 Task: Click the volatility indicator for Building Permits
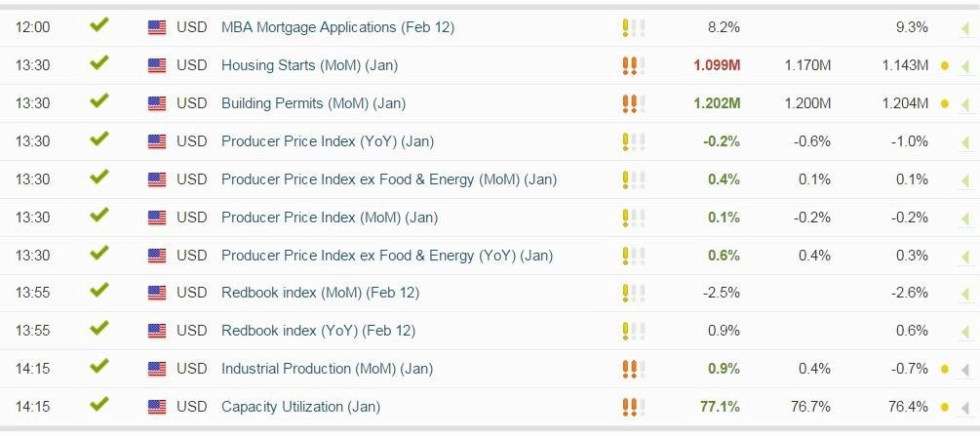[634, 103]
